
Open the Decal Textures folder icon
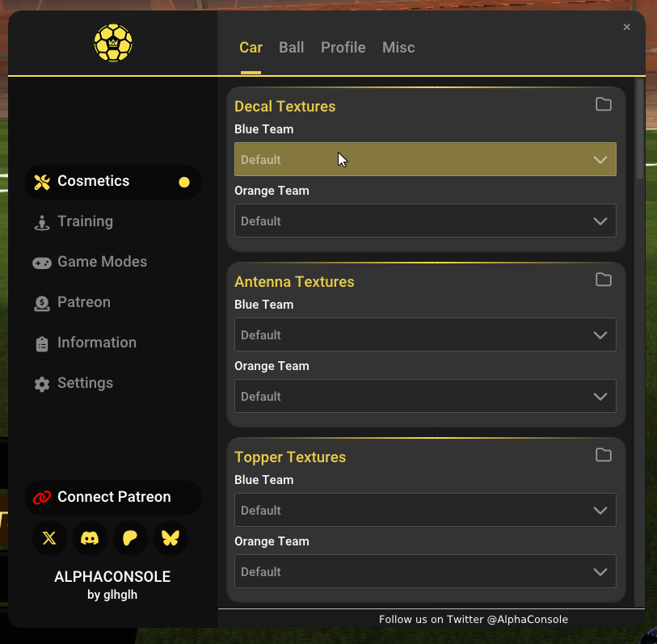tap(603, 104)
